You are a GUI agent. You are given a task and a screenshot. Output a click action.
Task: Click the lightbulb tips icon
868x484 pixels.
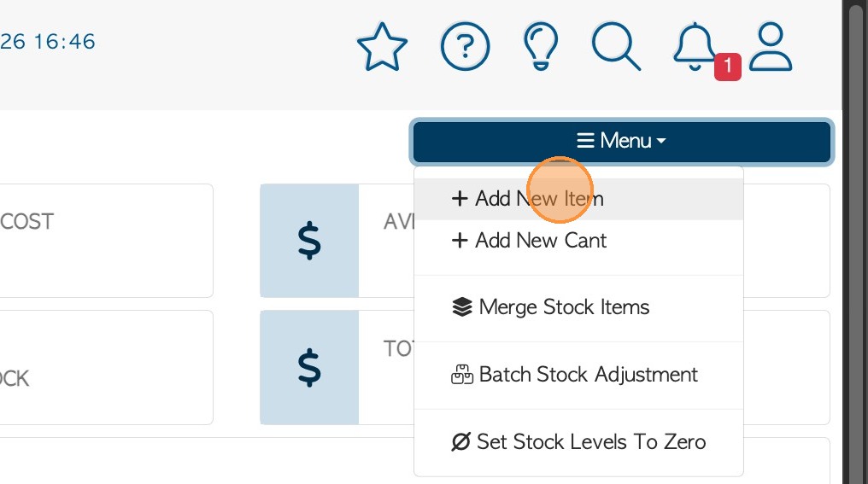click(x=540, y=46)
